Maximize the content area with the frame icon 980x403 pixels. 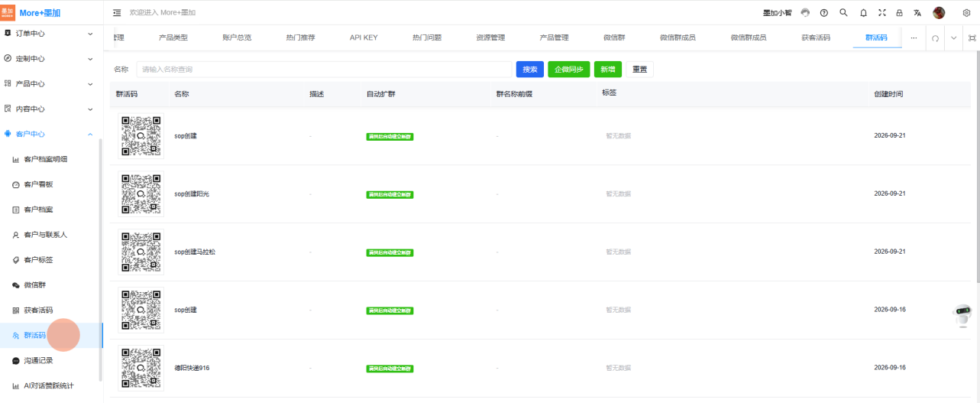(x=972, y=37)
